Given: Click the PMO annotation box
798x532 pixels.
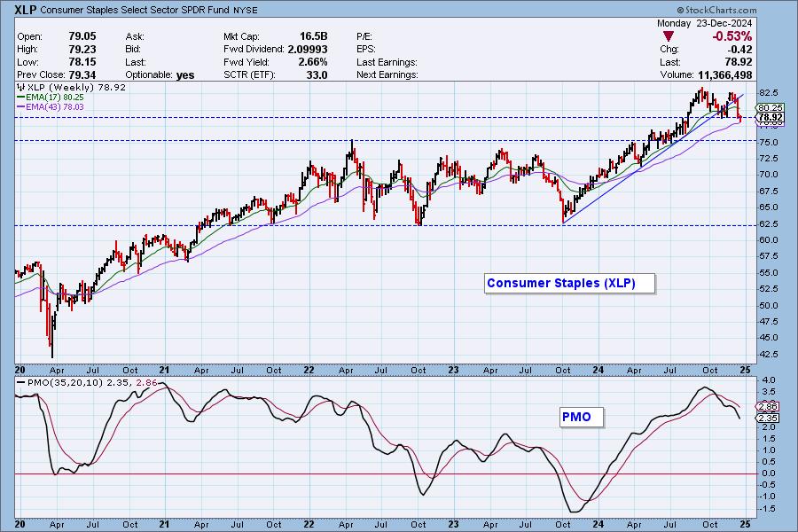Looking at the screenshot, I should point(582,417).
